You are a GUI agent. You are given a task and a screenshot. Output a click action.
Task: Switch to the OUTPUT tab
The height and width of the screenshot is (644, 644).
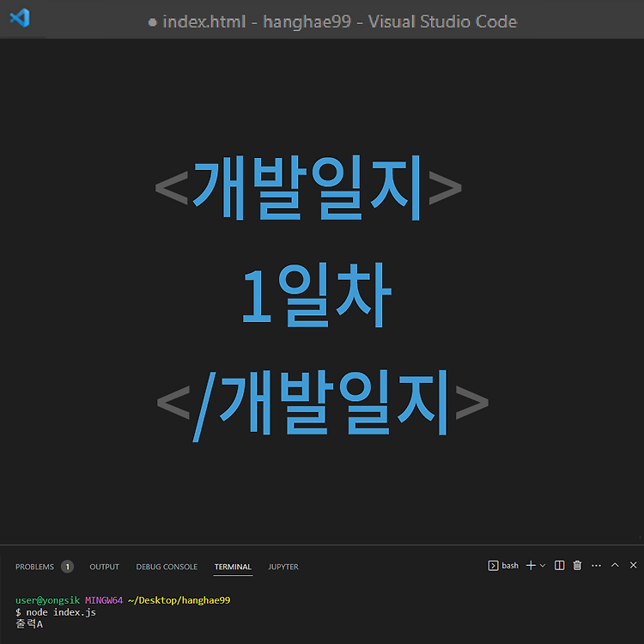point(104,567)
